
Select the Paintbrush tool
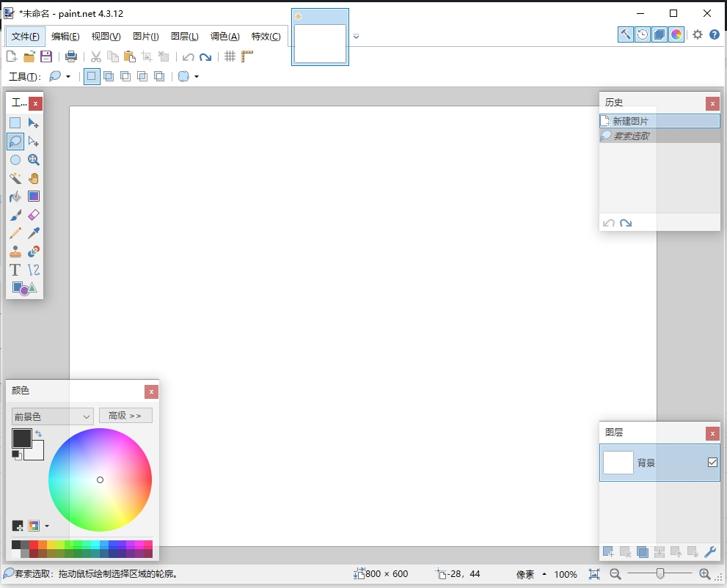click(x=15, y=215)
